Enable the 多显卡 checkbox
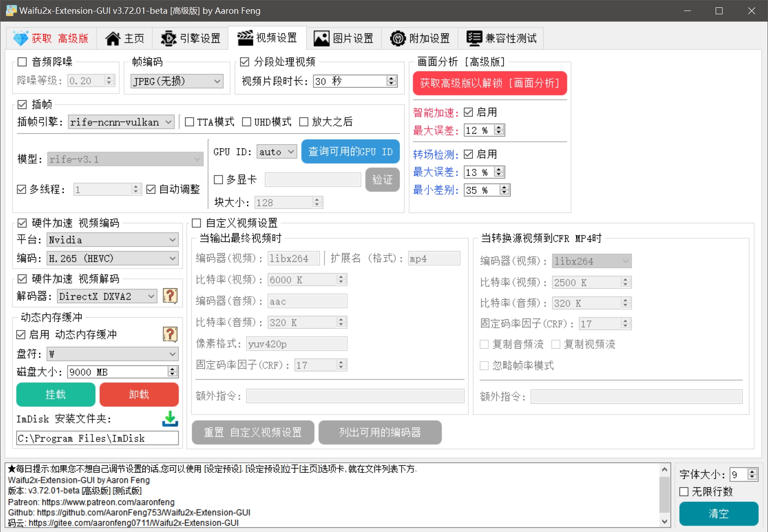768x532 pixels. tap(219, 179)
